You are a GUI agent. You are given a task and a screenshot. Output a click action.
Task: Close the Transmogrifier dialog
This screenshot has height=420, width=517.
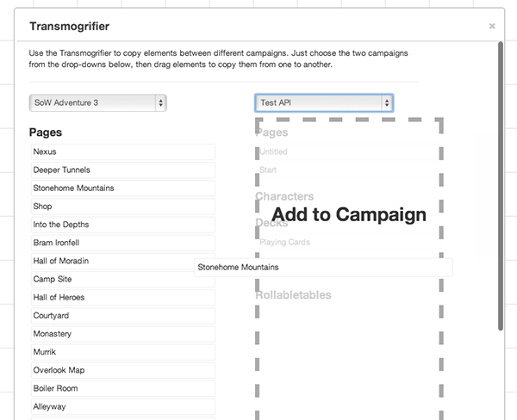coord(492,27)
